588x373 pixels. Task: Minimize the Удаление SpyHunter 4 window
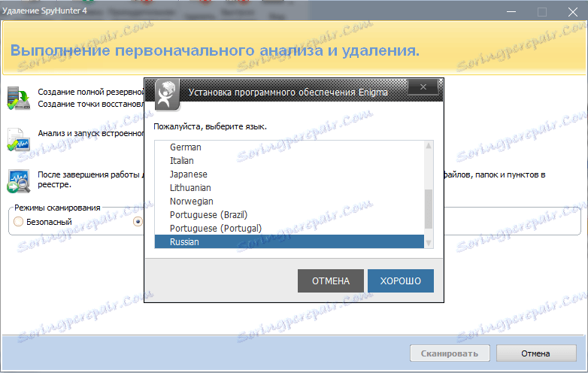[511, 11]
